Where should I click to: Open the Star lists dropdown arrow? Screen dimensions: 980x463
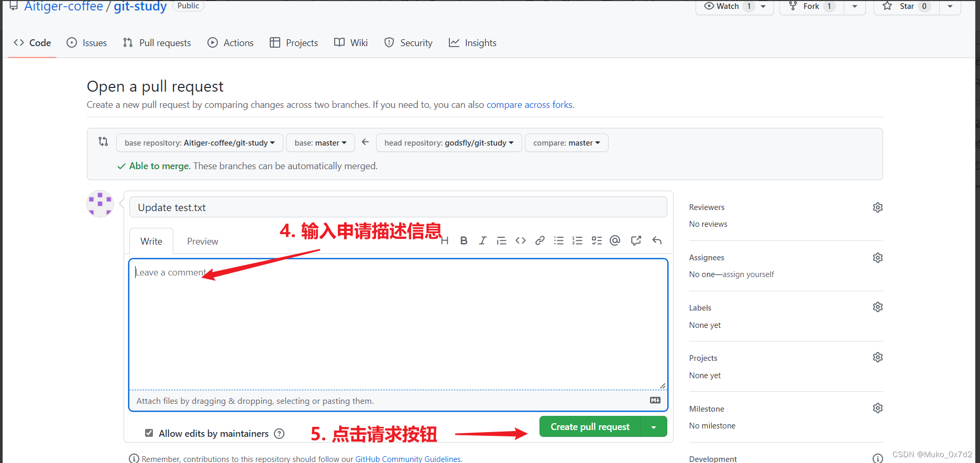[x=950, y=6]
